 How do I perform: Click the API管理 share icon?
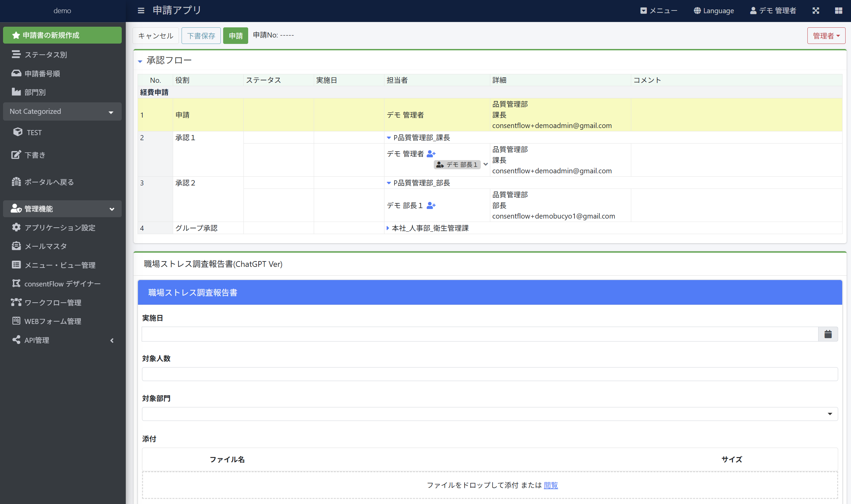tap(16, 339)
